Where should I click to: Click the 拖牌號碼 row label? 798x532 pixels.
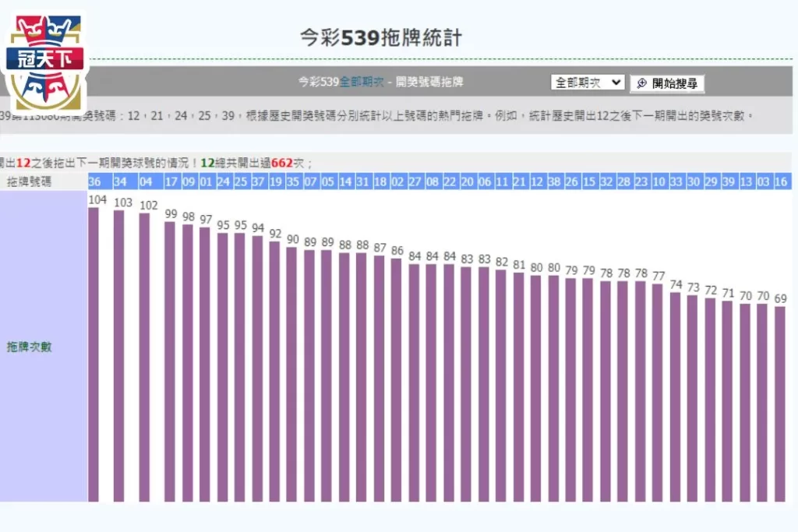29,181
